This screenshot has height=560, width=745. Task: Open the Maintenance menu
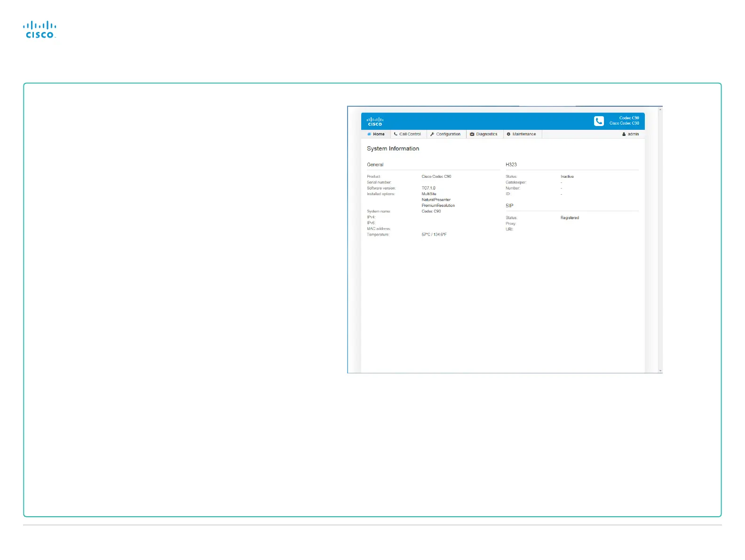click(x=522, y=134)
